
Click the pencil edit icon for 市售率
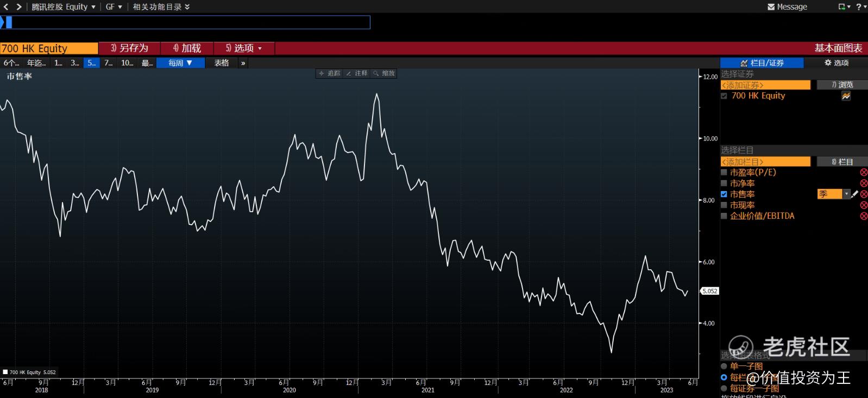coord(854,194)
